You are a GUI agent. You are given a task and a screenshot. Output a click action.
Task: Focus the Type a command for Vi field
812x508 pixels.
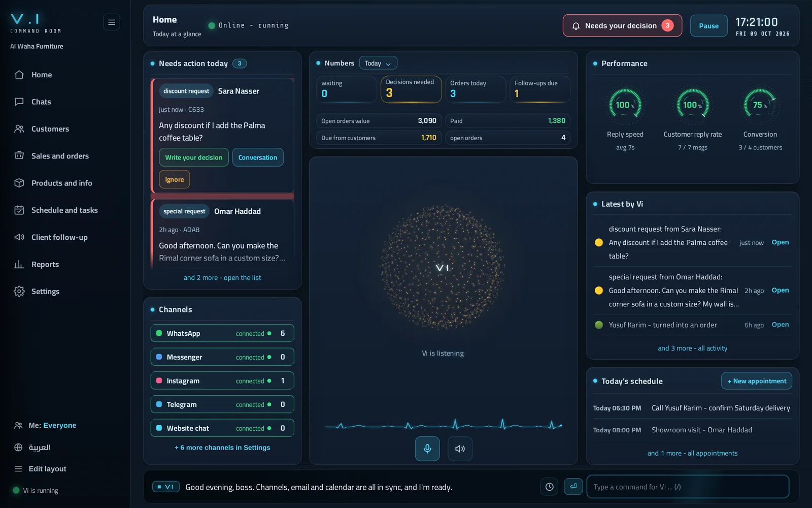(x=688, y=487)
